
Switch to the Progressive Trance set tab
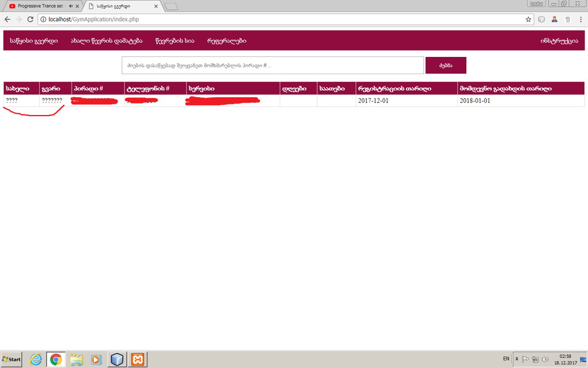tap(40, 6)
